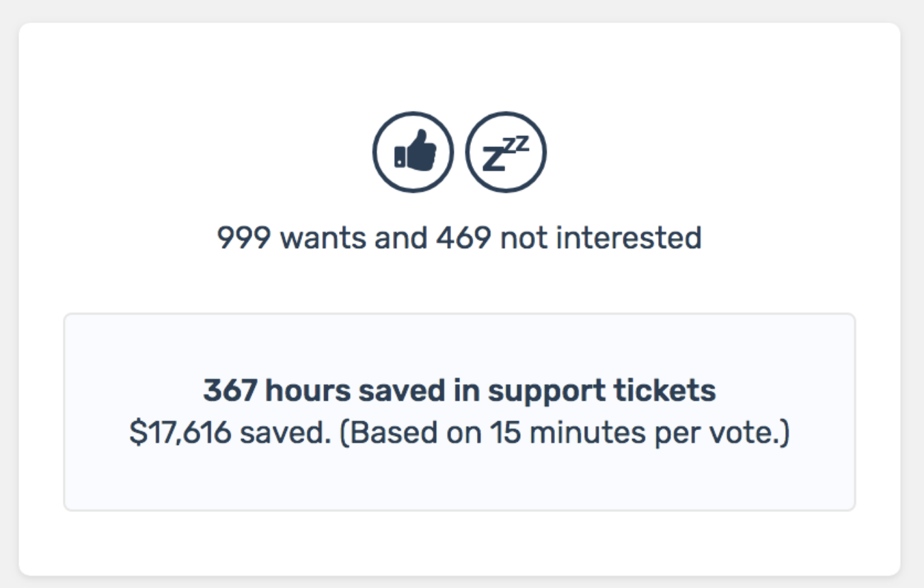Click the Zzz not interested icon
Screen dimensions: 924x588
[506, 152]
